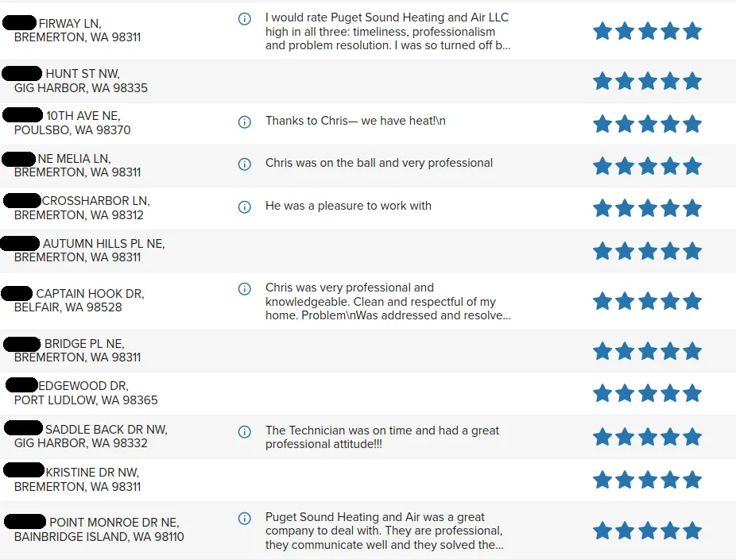This screenshot has width=736, height=560.
Task: Click info icon on Saddle Back Dr row
Action: (245, 431)
